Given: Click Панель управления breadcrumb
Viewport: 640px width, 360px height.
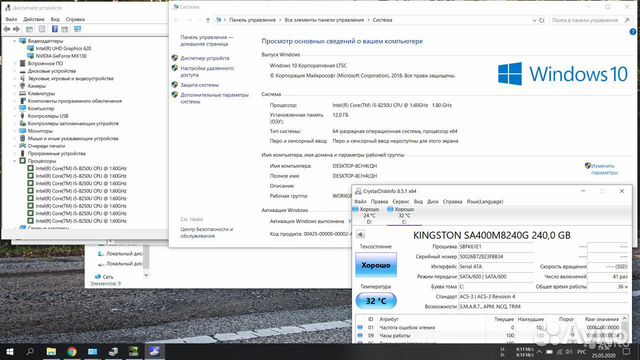Looking at the screenshot, I should pos(252,20).
